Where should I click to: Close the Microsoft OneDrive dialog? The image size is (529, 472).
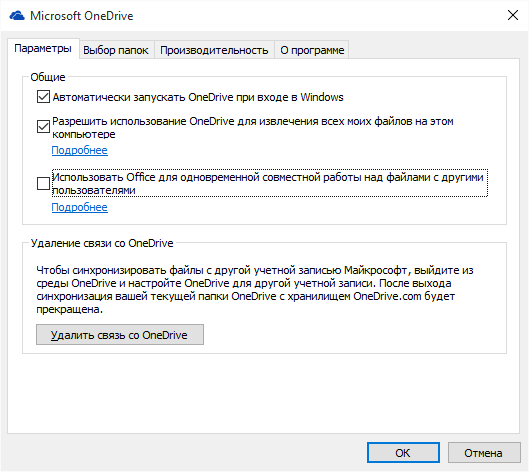tap(512, 15)
